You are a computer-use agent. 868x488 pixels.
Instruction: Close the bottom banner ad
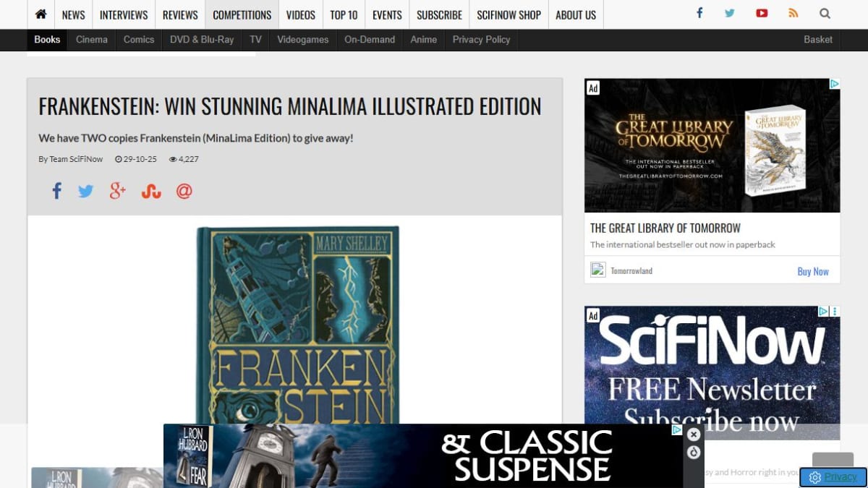coord(694,435)
